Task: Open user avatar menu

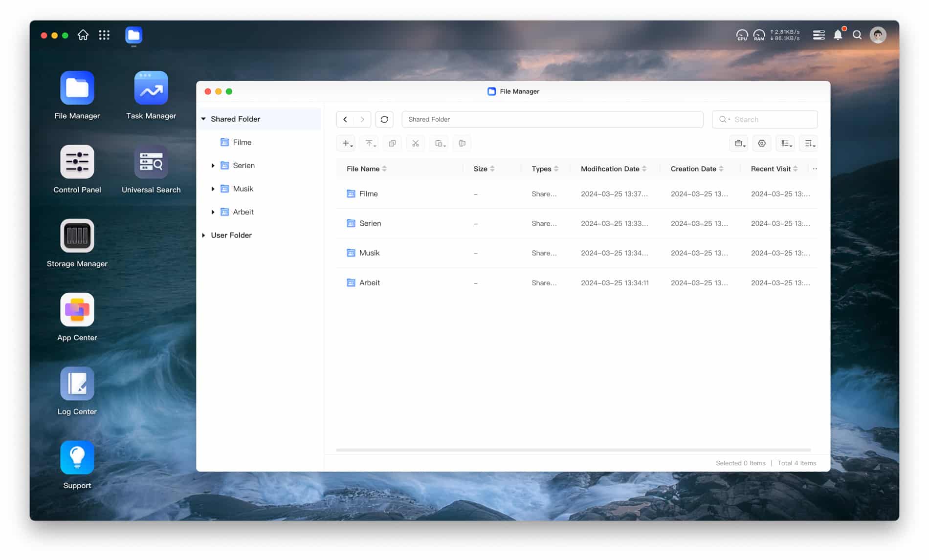Action: pyautogui.click(x=878, y=35)
